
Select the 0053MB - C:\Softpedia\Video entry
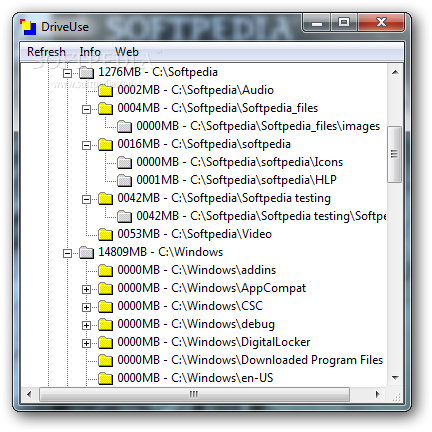[194, 234]
